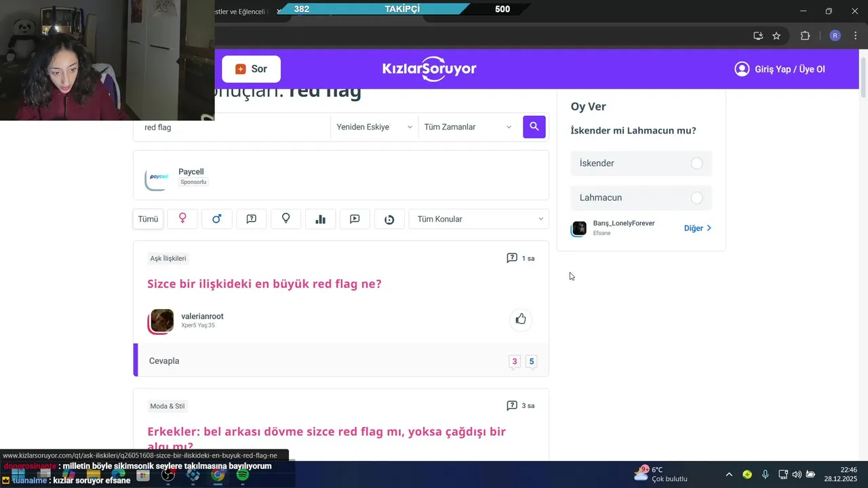Click the valerianroot username

click(x=202, y=317)
